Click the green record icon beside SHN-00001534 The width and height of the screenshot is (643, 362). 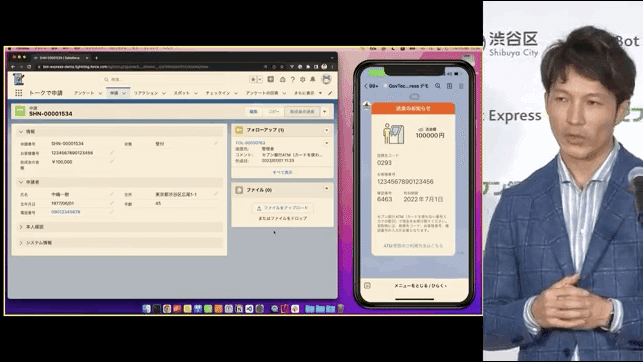coord(20,111)
